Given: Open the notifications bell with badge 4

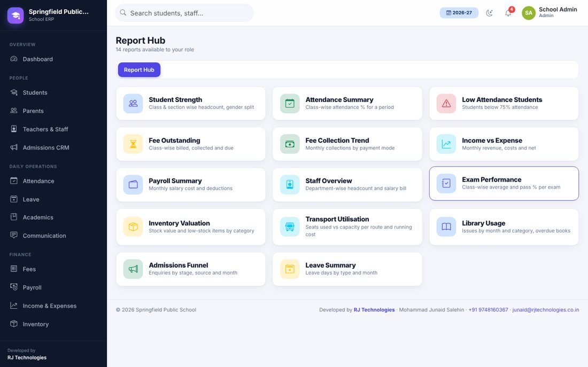Looking at the screenshot, I should coord(508,13).
